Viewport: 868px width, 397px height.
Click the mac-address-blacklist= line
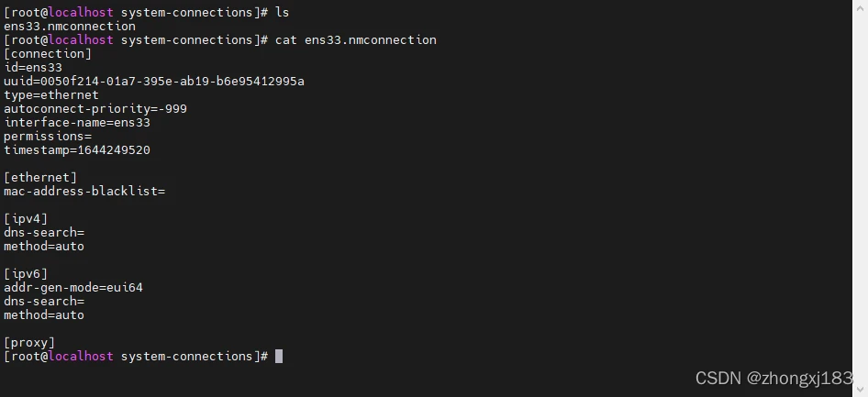tap(84, 192)
